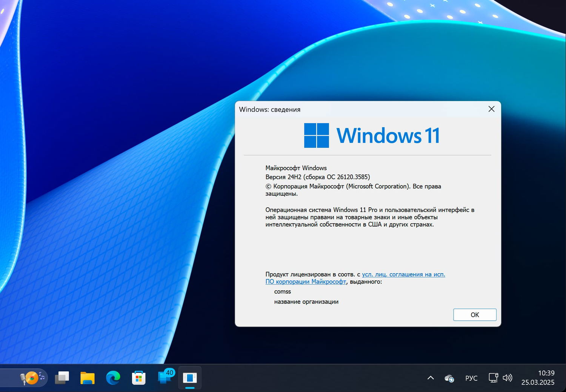Open Microsoft Edge from the taskbar
The width and height of the screenshot is (566, 392).
coord(113,378)
